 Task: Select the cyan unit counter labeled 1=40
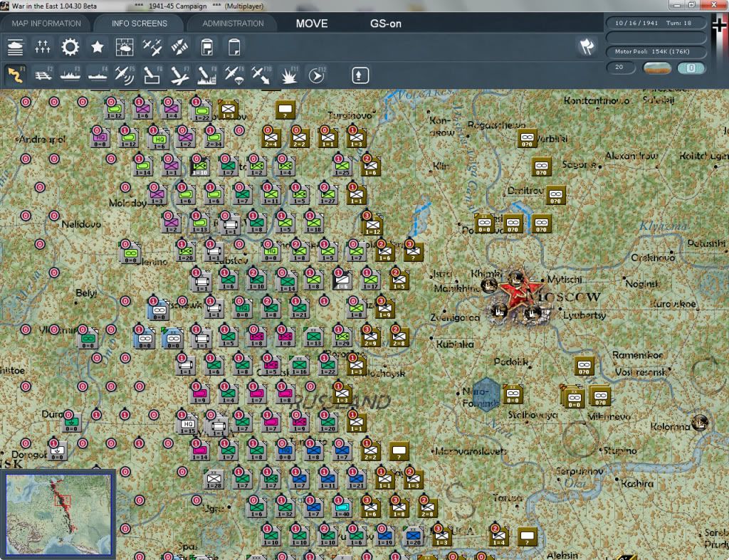[x=342, y=507]
